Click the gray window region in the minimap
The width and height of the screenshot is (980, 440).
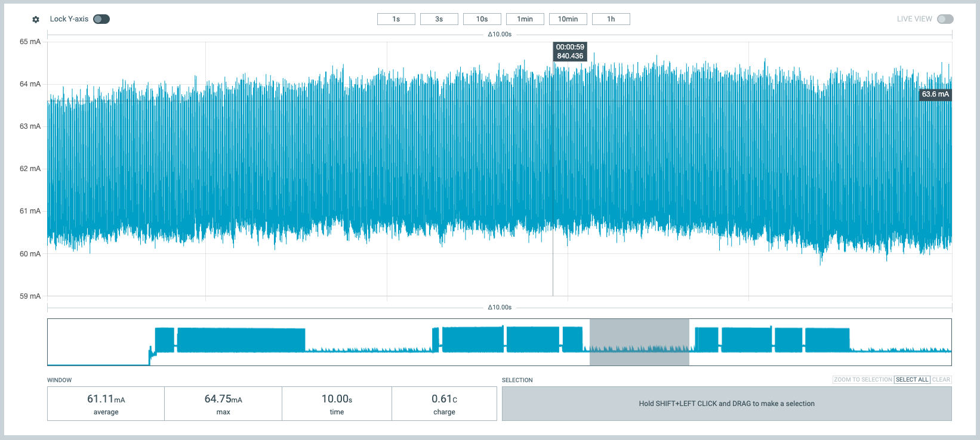pos(639,342)
